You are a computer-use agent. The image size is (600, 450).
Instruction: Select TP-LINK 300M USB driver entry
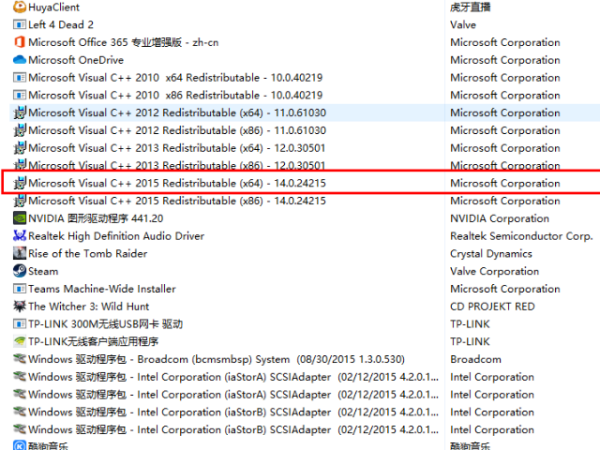[x=106, y=324]
